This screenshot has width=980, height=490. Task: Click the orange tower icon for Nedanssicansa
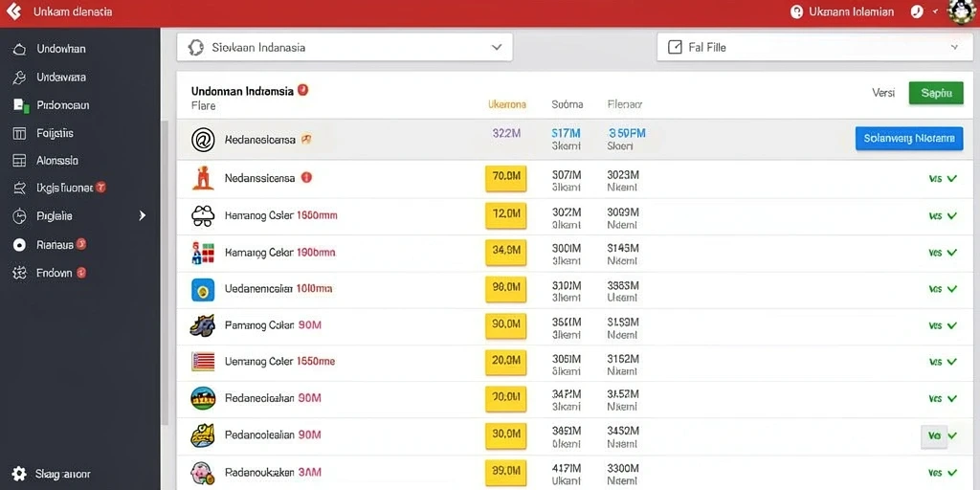(203, 178)
